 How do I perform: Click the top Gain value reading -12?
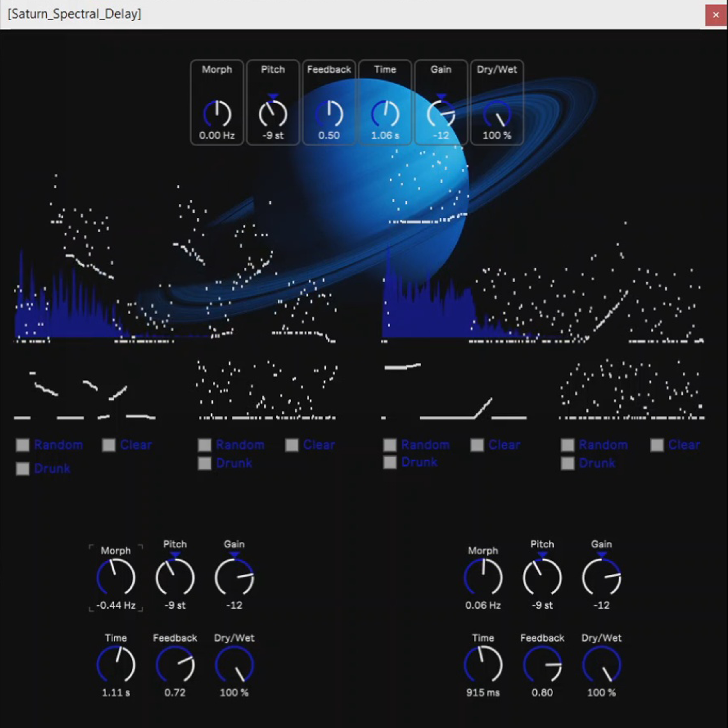(x=441, y=135)
